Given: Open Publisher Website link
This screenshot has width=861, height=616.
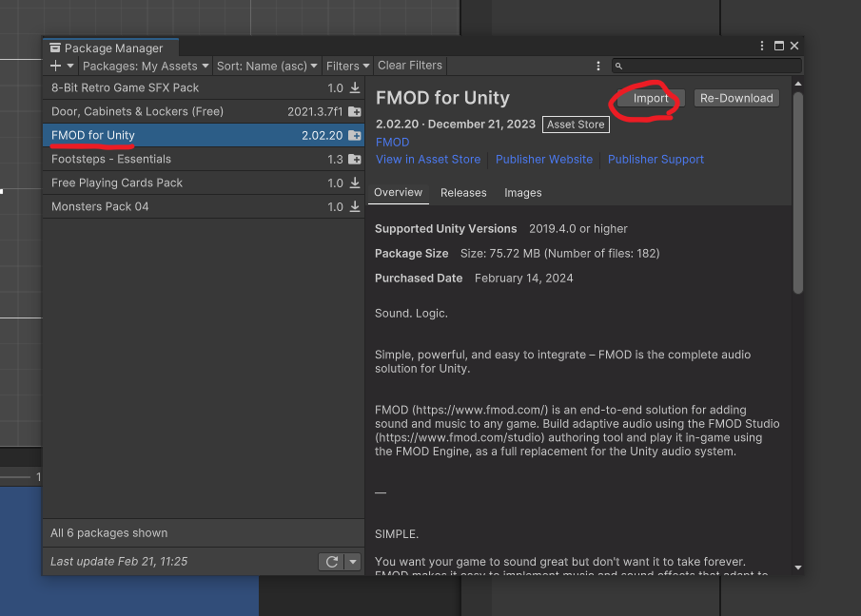Looking at the screenshot, I should 544,159.
